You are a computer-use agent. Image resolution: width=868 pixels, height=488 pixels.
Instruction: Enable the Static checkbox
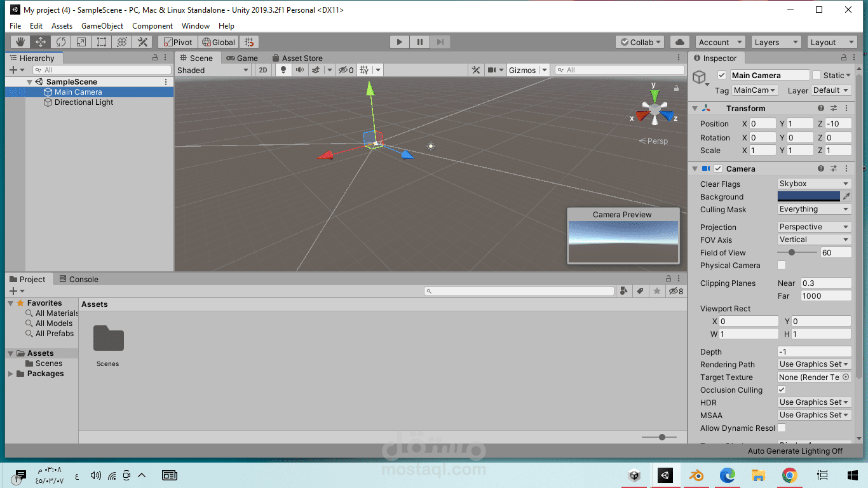[x=817, y=75]
